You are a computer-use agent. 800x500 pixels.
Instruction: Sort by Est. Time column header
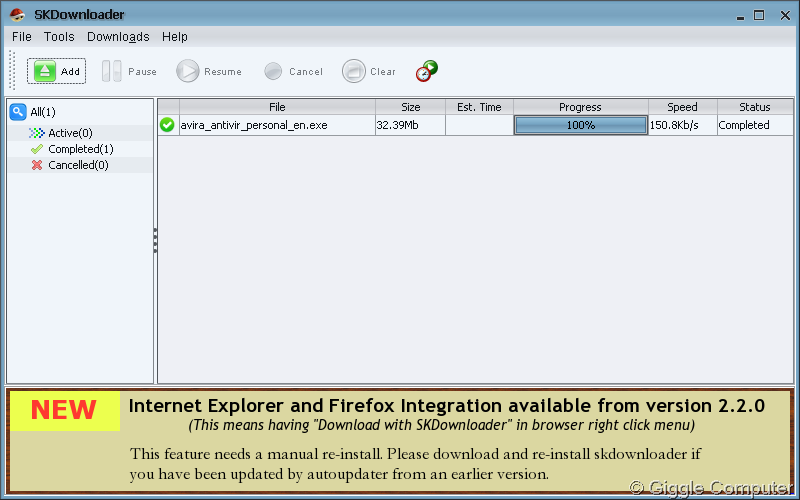pos(479,107)
